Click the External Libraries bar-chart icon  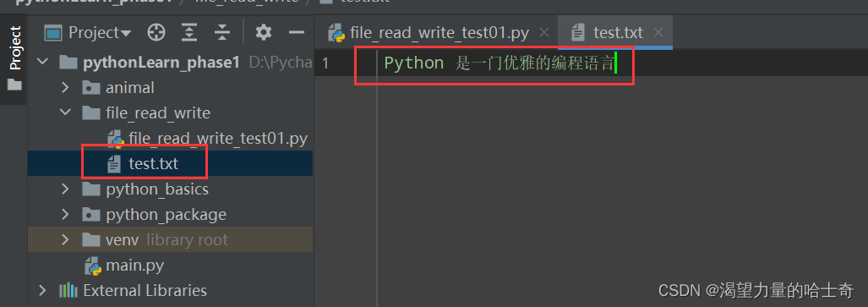click(68, 290)
